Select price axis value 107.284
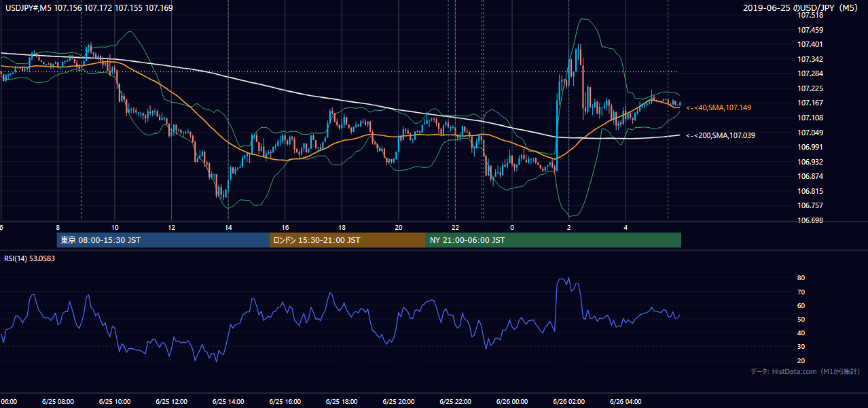The image size is (868, 408). [810, 73]
